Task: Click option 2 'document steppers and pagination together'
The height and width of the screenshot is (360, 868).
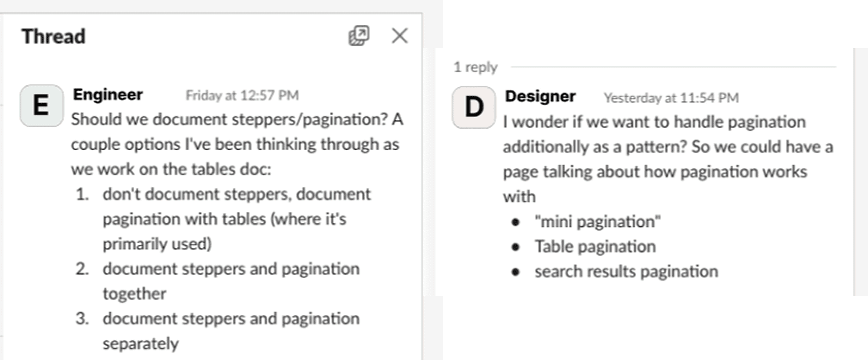Action: (x=231, y=269)
